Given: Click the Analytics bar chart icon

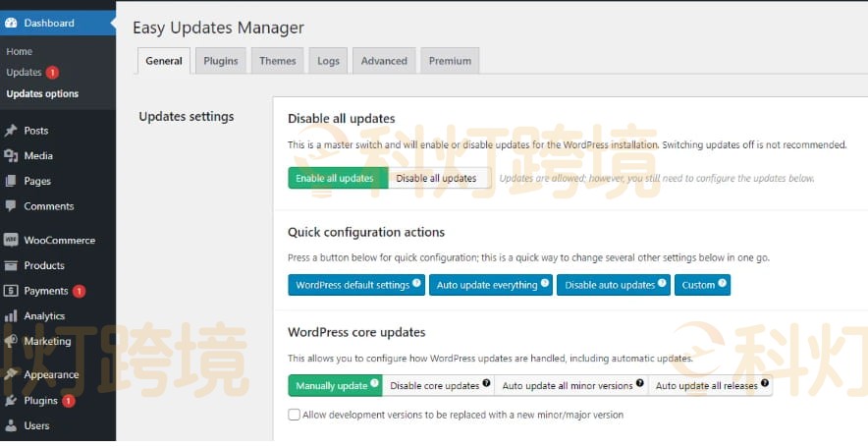Looking at the screenshot, I should [x=11, y=316].
